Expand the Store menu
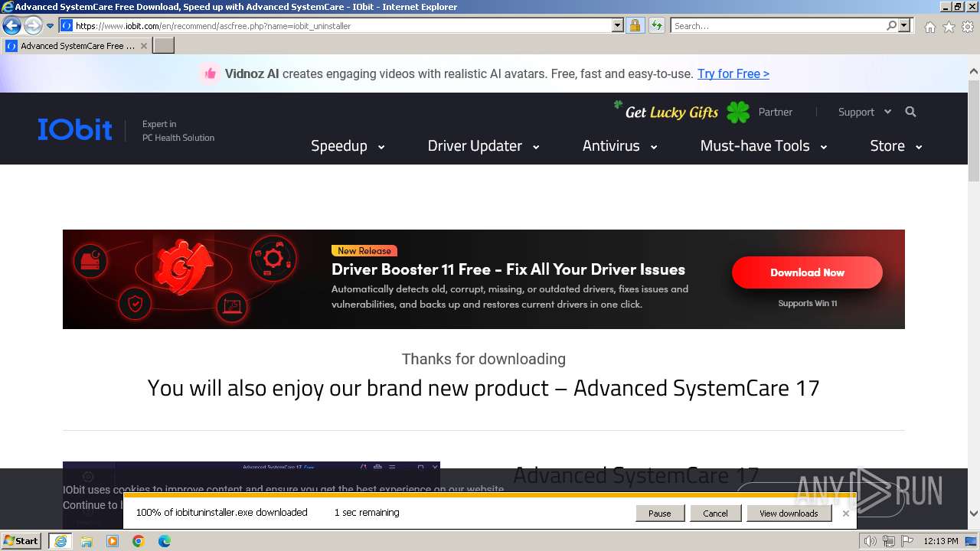980x551 pixels. 896,145
